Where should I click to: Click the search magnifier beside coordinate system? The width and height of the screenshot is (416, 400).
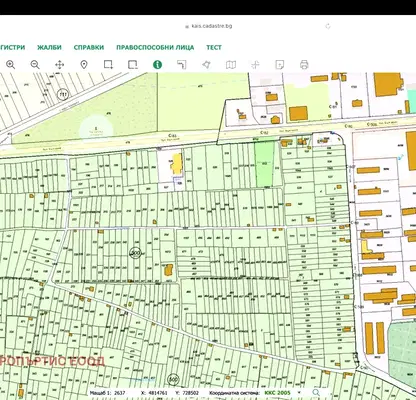(x=316, y=393)
